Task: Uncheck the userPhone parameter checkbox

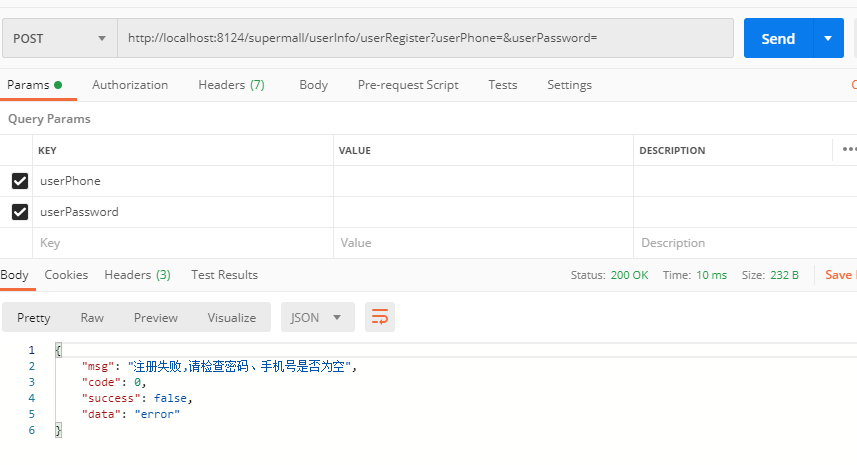Action: click(20, 181)
